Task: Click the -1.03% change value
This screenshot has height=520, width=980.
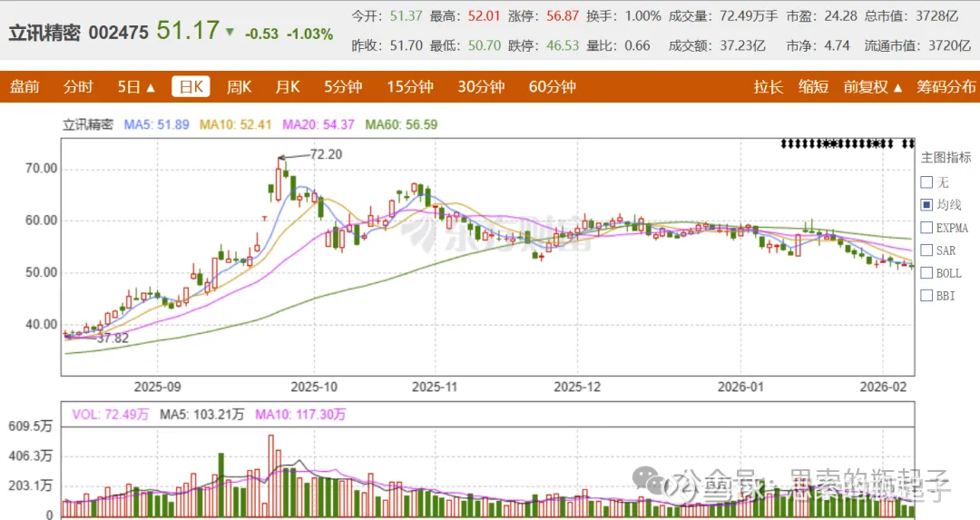Action: tap(310, 34)
